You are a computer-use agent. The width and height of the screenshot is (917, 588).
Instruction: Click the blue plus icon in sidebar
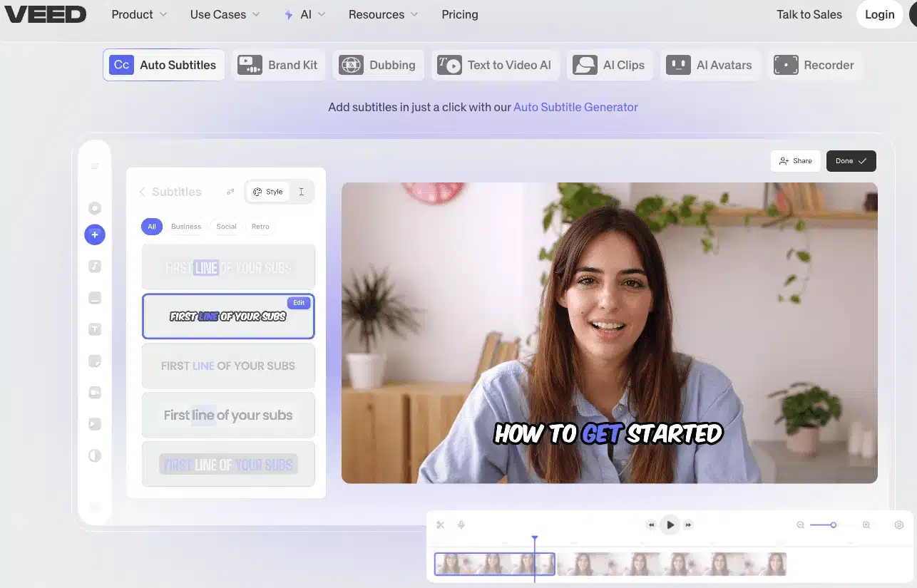tap(95, 234)
